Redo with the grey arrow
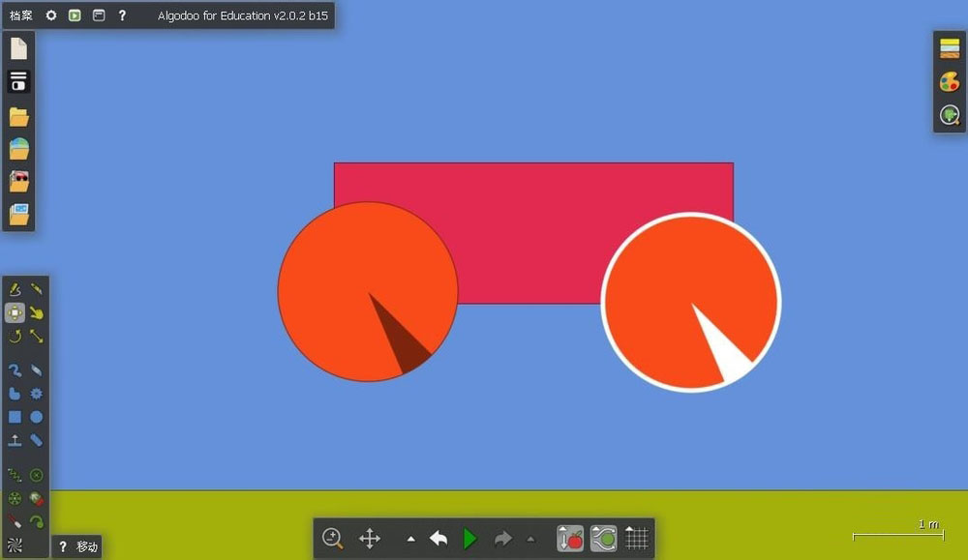The image size is (968, 560). click(503, 539)
